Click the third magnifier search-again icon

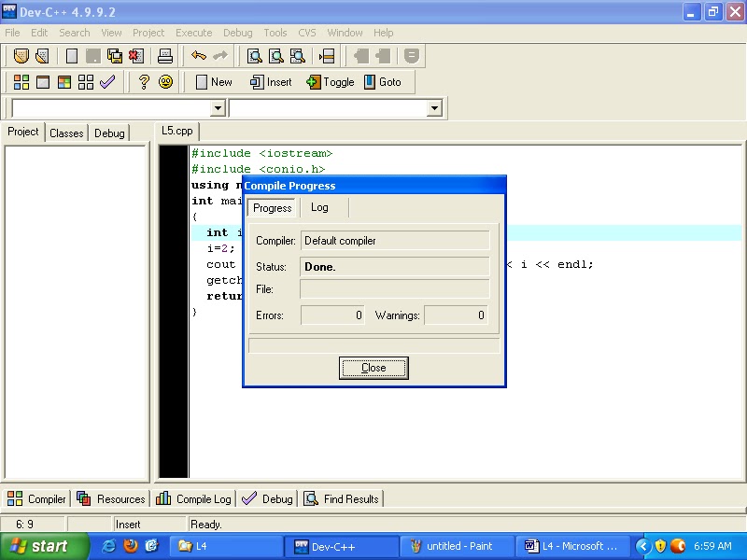point(297,56)
